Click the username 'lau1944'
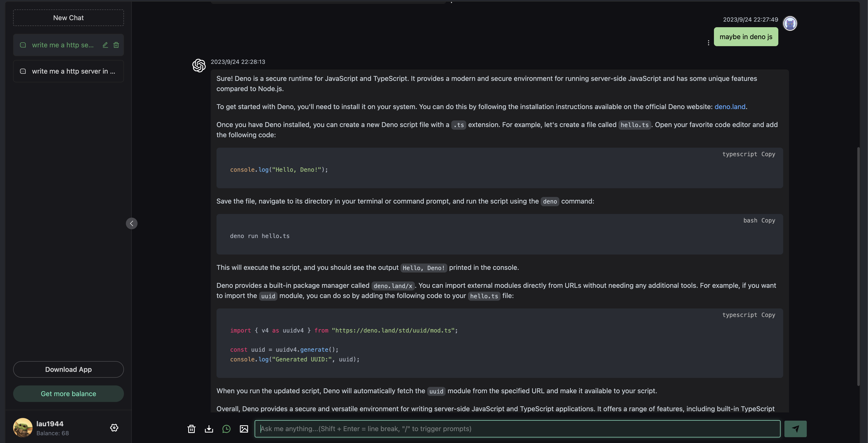The image size is (868, 443). pyautogui.click(x=50, y=424)
